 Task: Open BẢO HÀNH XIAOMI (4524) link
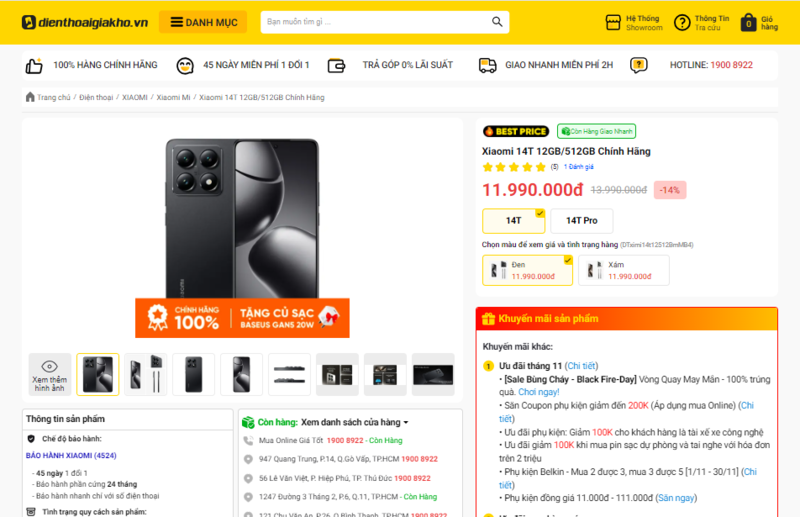tap(71, 455)
